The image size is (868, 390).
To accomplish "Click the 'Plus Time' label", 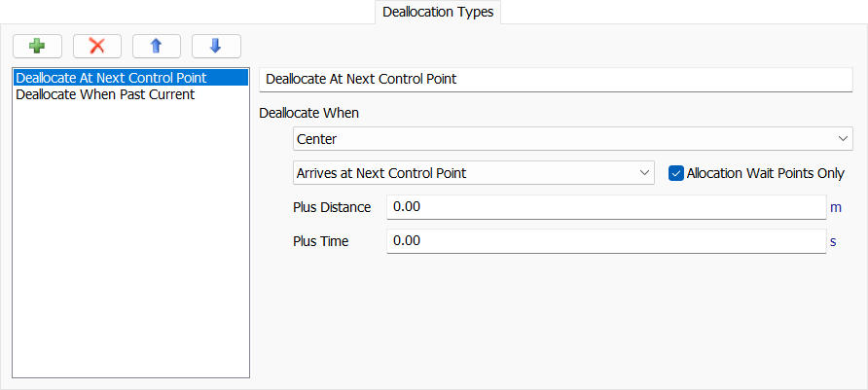I will 320,241.
